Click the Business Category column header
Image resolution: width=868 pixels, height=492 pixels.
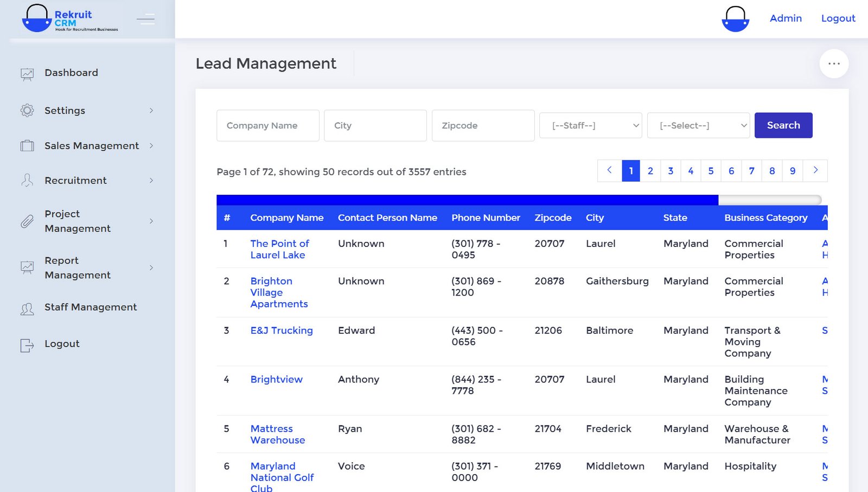click(x=765, y=218)
